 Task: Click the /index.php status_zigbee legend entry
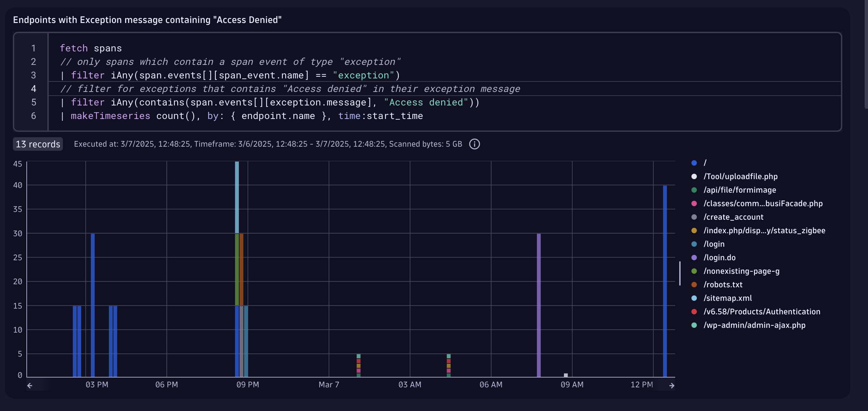click(764, 230)
